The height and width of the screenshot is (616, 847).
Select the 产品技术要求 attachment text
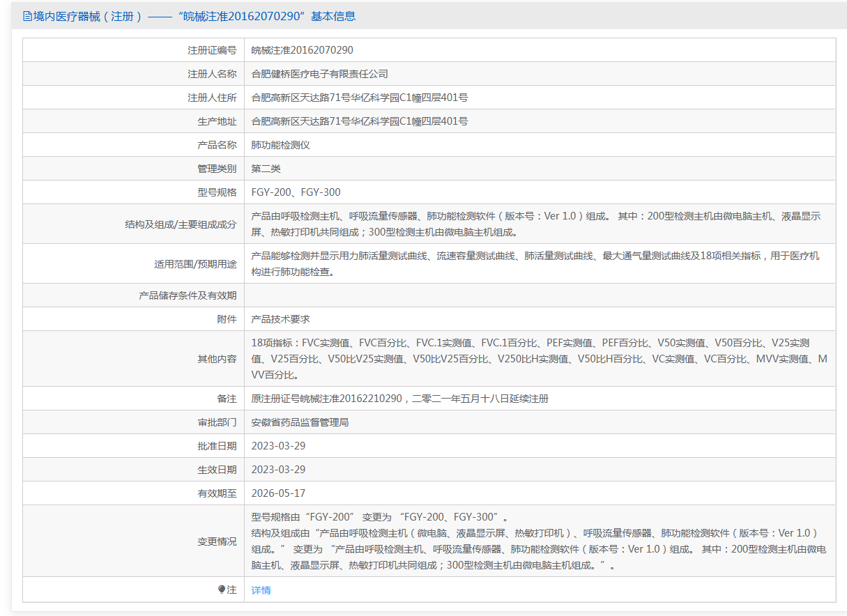[x=281, y=319]
